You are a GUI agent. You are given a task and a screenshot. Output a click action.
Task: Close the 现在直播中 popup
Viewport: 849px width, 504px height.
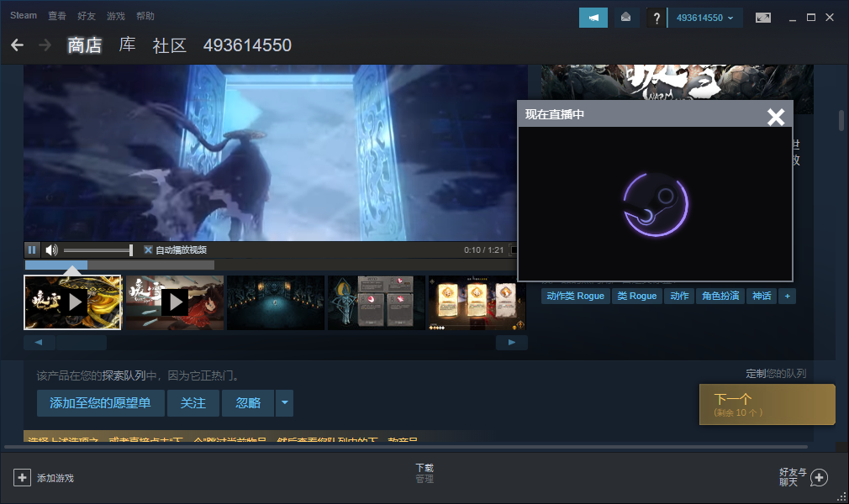(x=776, y=117)
